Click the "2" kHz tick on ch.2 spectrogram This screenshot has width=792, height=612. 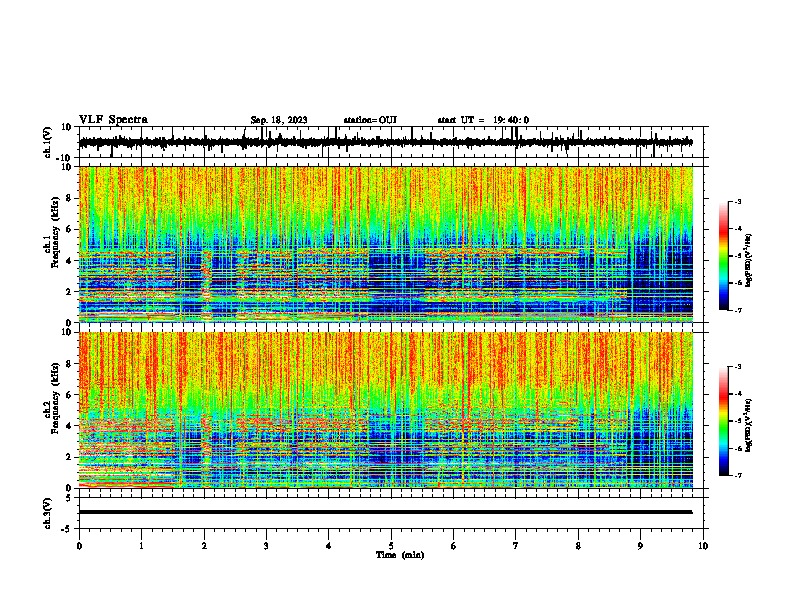pos(69,457)
